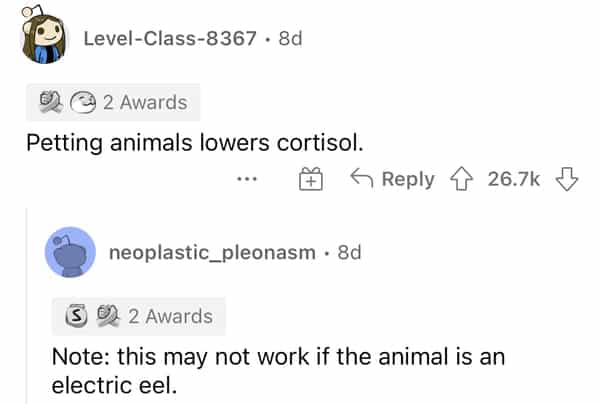The width and height of the screenshot is (599, 404).
Task: Click the 8d timestamp on top comment
Action: coord(290,39)
